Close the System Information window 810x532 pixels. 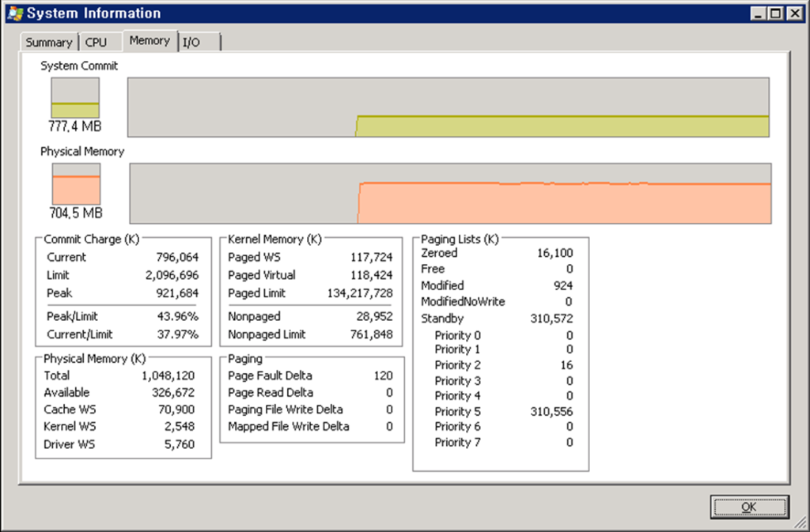pyautogui.click(x=794, y=13)
